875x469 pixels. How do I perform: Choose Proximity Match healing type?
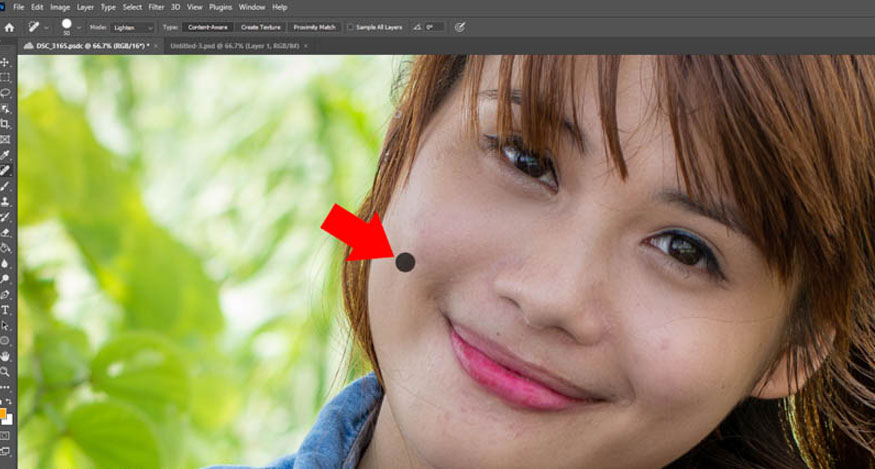tap(314, 27)
